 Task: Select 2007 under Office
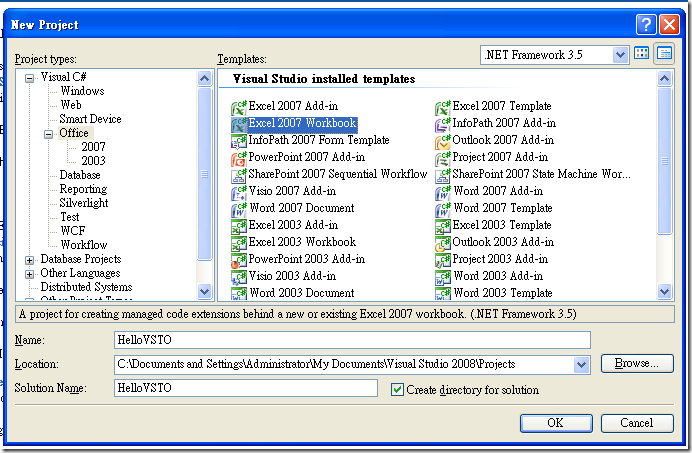pos(93,147)
